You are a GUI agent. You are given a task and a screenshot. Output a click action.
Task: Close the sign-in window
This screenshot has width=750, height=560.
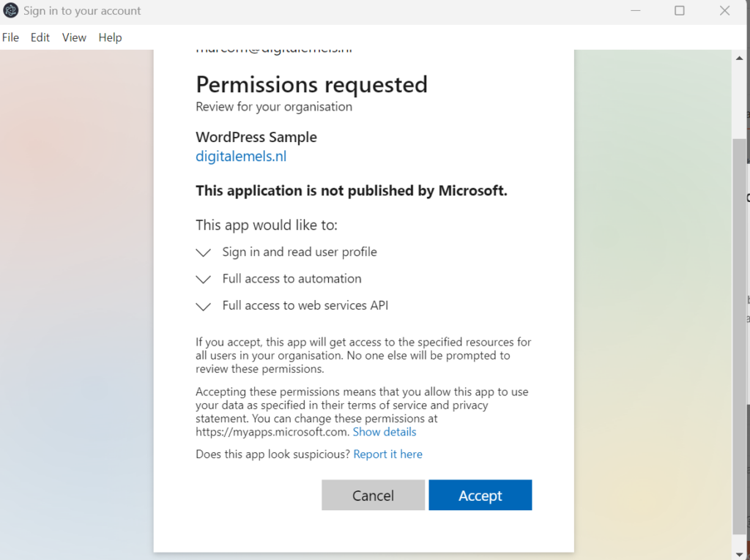(x=724, y=10)
